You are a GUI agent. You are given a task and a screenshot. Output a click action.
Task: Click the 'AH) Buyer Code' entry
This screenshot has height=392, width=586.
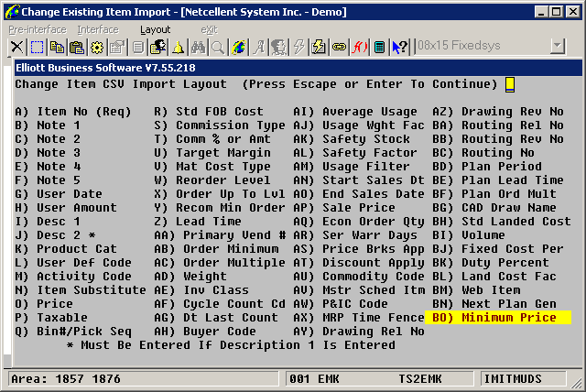tap(205, 331)
